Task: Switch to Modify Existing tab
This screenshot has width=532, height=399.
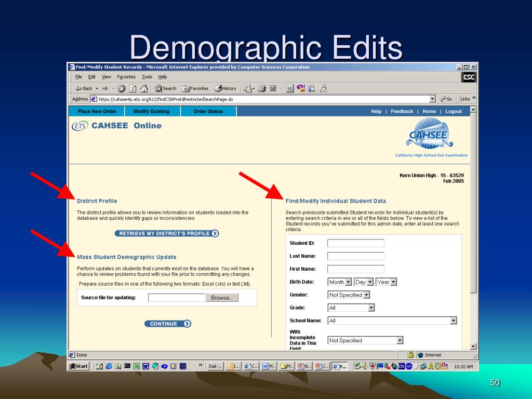Action: tap(151, 111)
